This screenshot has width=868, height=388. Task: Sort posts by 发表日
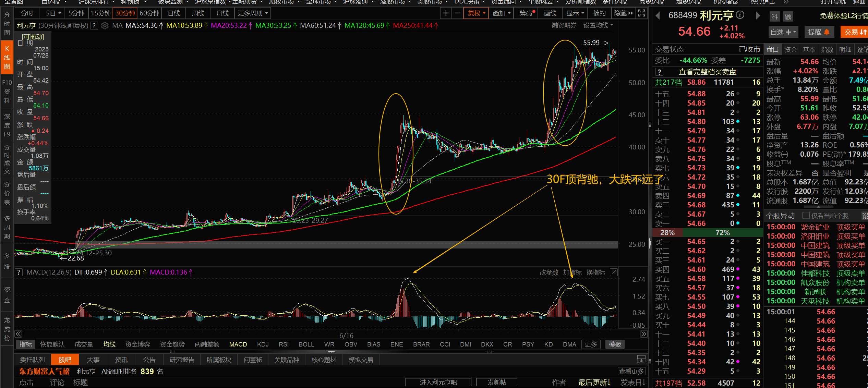633,382
